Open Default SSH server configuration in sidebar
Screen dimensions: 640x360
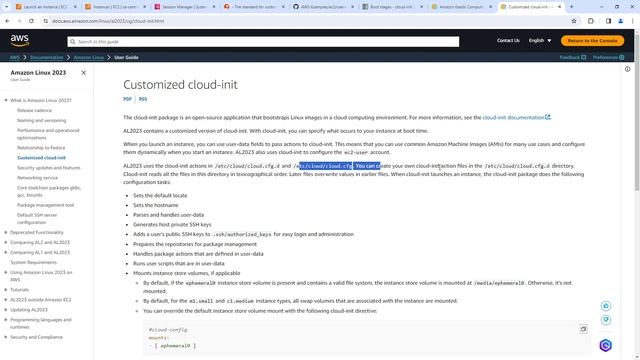(x=37, y=219)
